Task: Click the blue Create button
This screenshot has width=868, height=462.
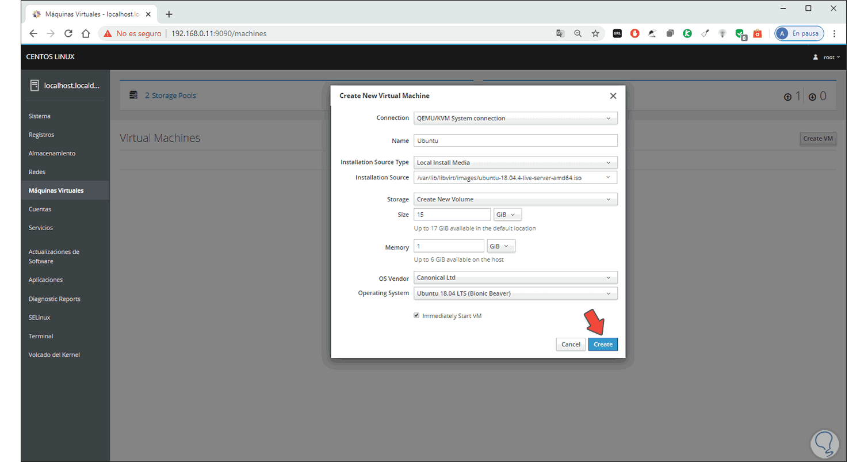Action: pos(603,344)
